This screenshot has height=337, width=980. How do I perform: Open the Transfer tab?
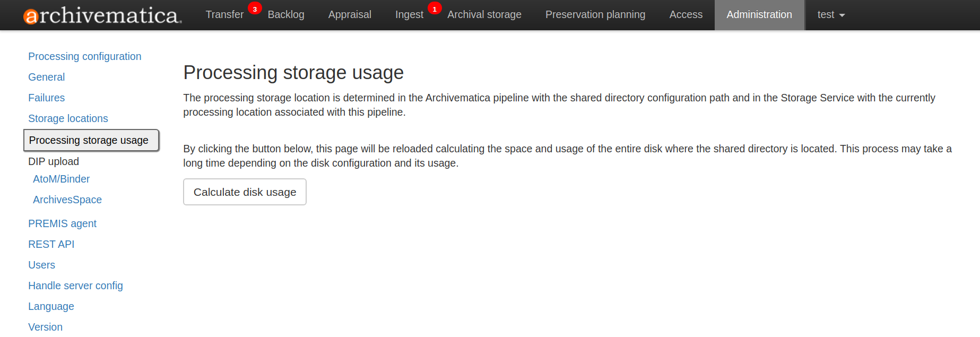224,15
